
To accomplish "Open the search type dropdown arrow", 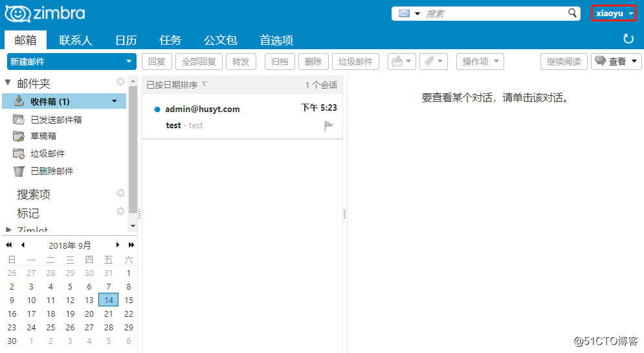I will pos(417,14).
